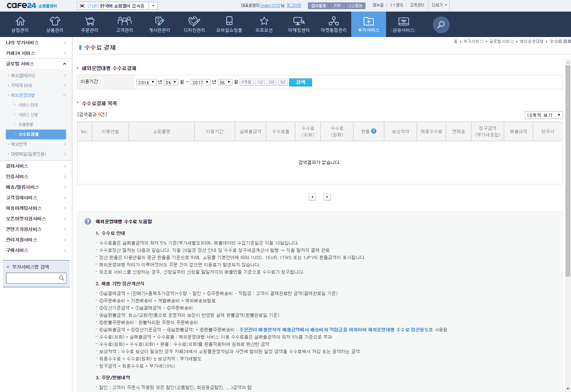This screenshot has width=571, height=392.
Task: Select the 이용현황 sidebar item
Action: (x=26, y=124)
